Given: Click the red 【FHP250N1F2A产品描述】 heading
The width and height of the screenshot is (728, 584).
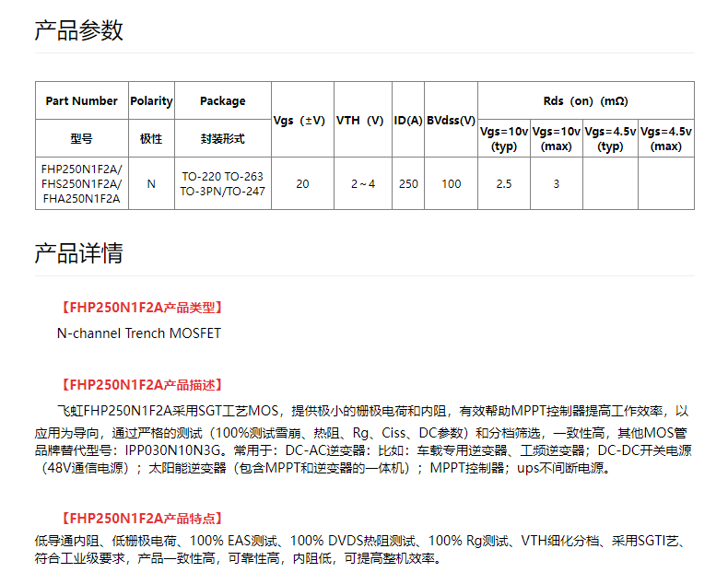Looking at the screenshot, I should click(141, 385).
